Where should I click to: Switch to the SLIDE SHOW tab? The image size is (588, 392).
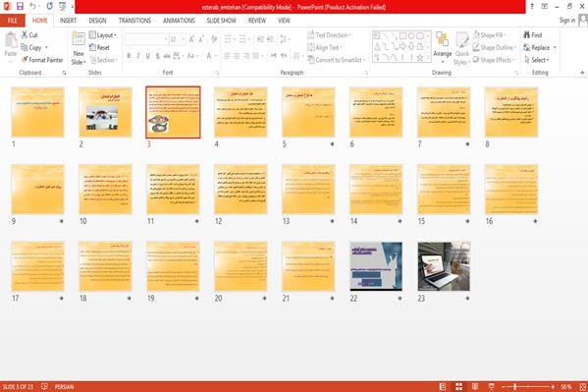coord(221,21)
